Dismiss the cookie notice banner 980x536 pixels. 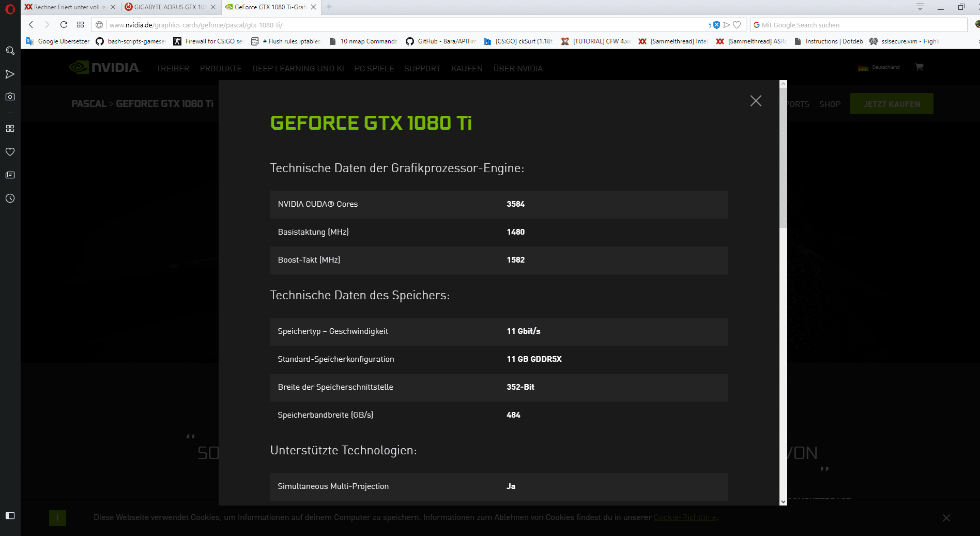point(946,517)
